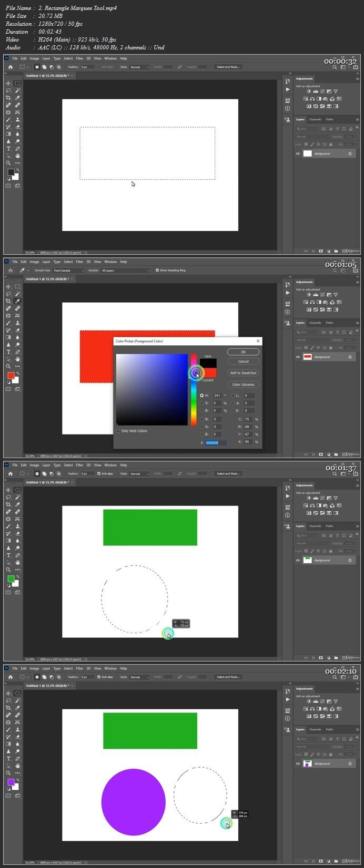Toggle the Show Sampling Ring checkbox

tap(157, 270)
